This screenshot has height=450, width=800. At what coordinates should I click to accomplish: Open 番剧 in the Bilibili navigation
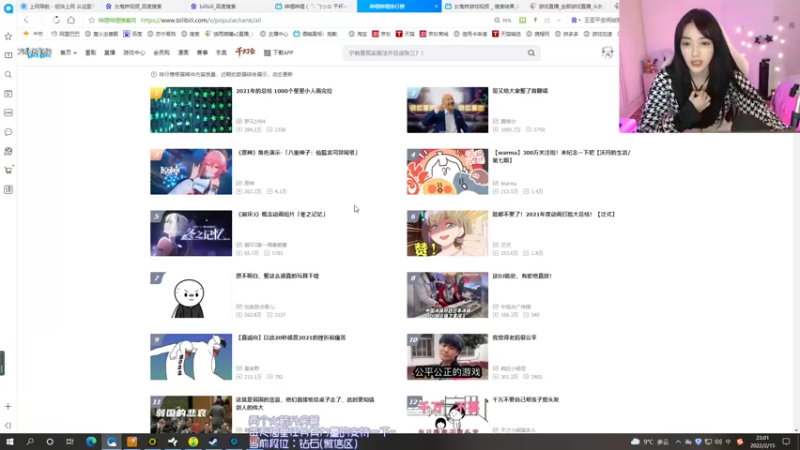click(x=90, y=53)
